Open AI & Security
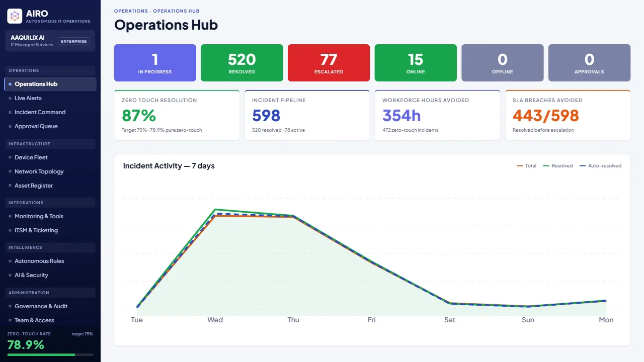Image resolution: width=644 pixels, height=362 pixels. click(x=50, y=275)
